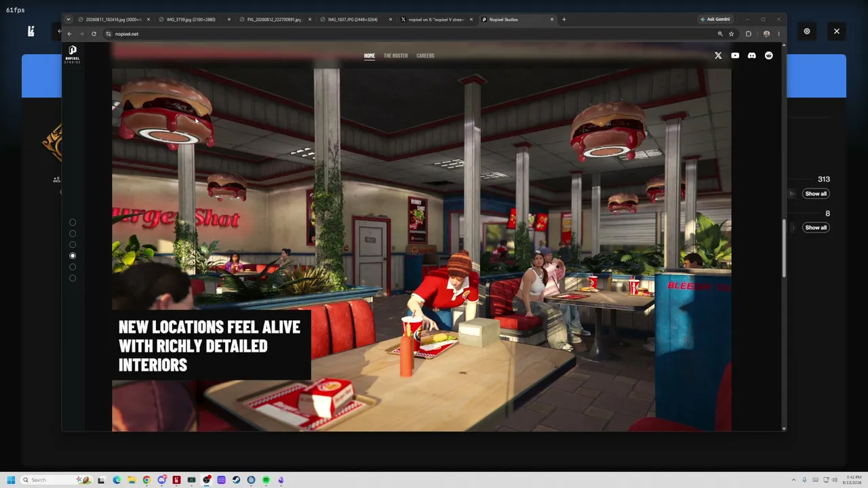The image size is (868, 488).
Task: Open Nopixel's Discord icon in site header
Action: tap(752, 56)
